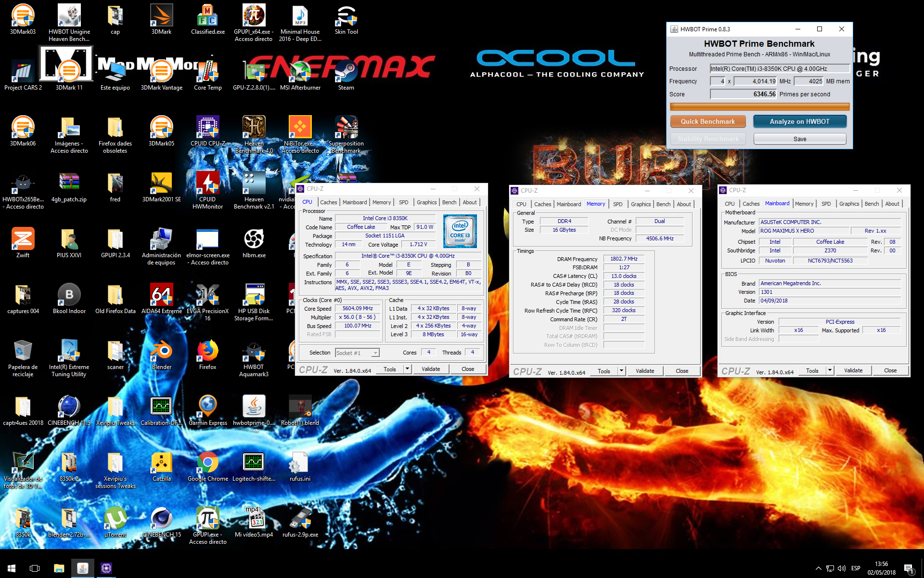This screenshot has height=578, width=924.
Task: Click Quick Benchmark in HWBOT Prime
Action: [708, 121]
